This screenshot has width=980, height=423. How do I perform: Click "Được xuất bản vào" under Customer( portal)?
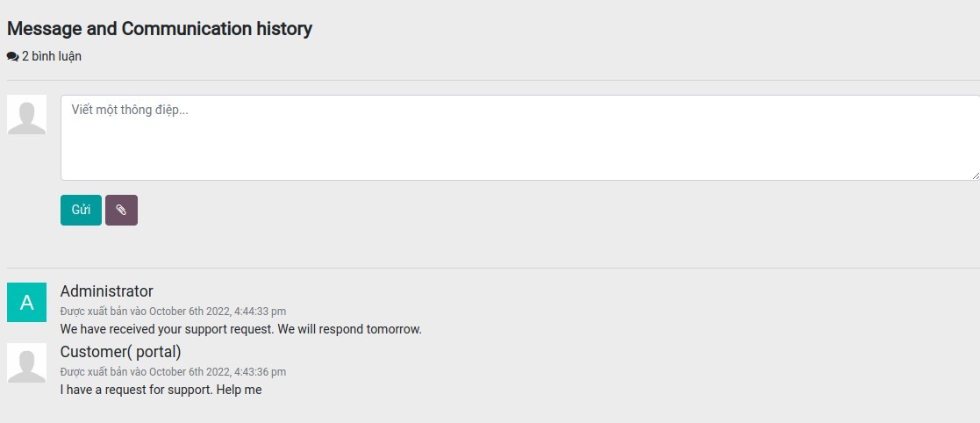tap(104, 372)
